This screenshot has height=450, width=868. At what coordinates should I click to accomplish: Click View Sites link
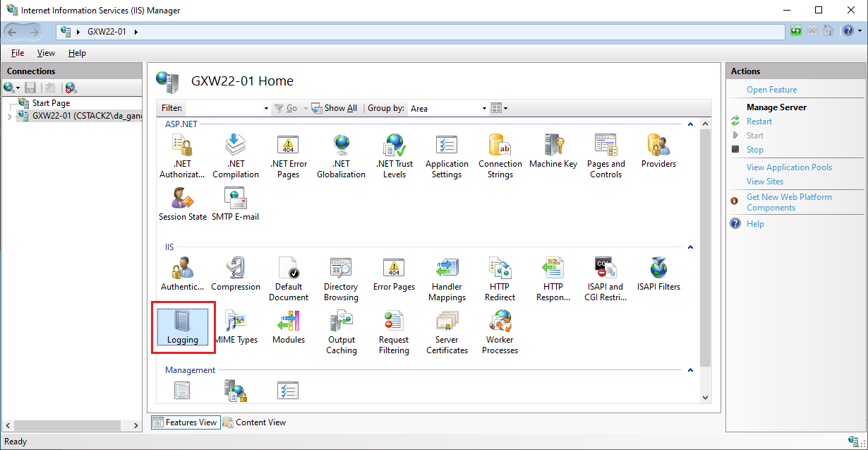pos(765,182)
